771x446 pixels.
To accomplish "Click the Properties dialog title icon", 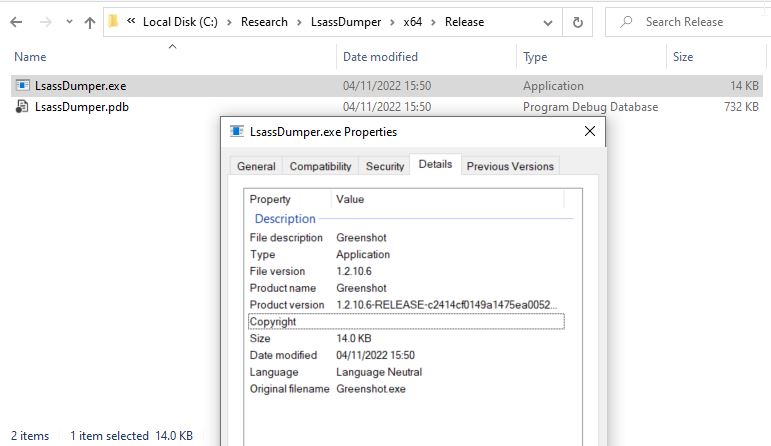I will point(237,131).
